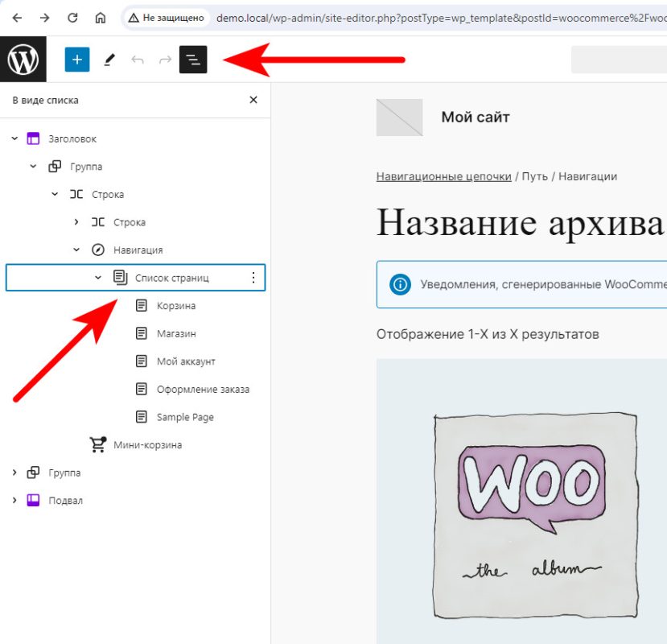
Task: Go forward in the browser
Action: point(45,18)
